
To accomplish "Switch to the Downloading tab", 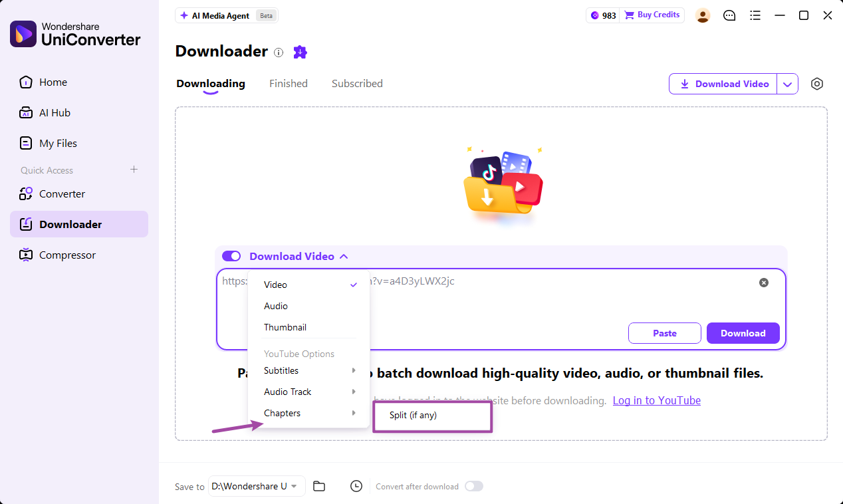I will click(x=211, y=84).
